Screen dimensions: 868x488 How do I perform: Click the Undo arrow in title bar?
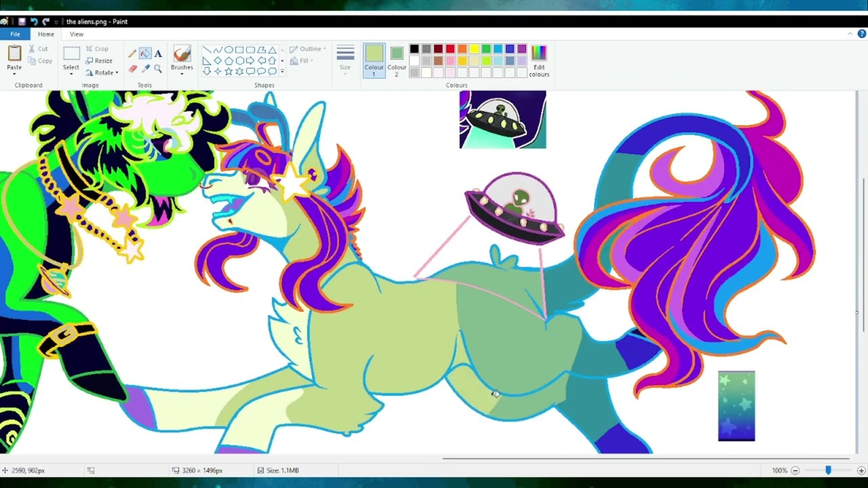pyautogui.click(x=34, y=22)
